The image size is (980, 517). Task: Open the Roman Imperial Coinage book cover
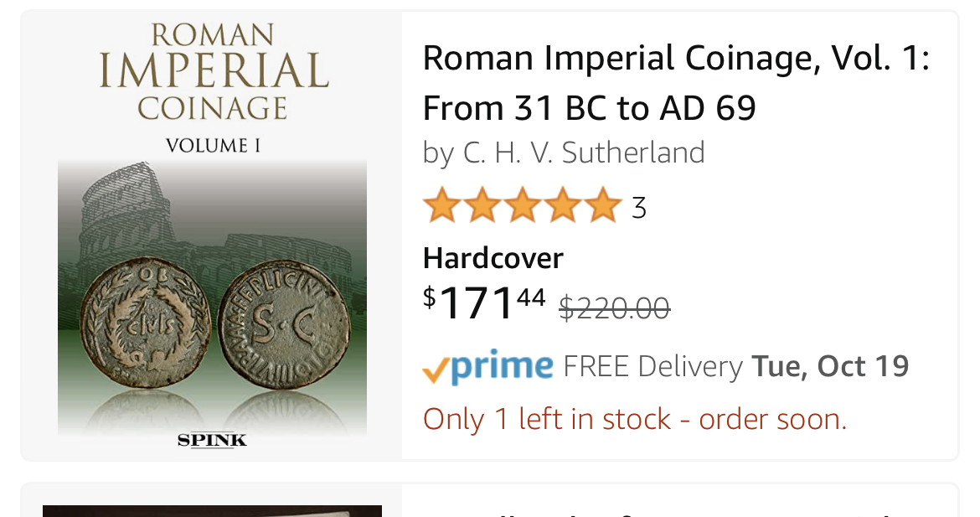[212, 235]
